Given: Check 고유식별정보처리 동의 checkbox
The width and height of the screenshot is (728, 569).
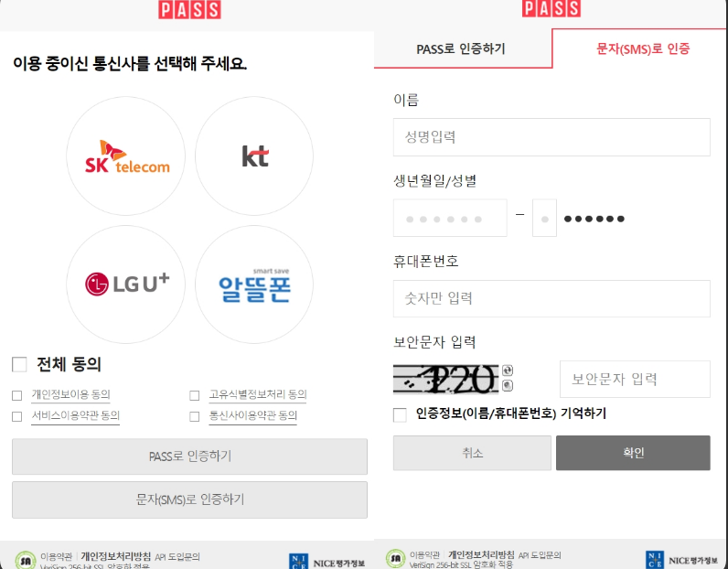Looking at the screenshot, I should tap(195, 395).
